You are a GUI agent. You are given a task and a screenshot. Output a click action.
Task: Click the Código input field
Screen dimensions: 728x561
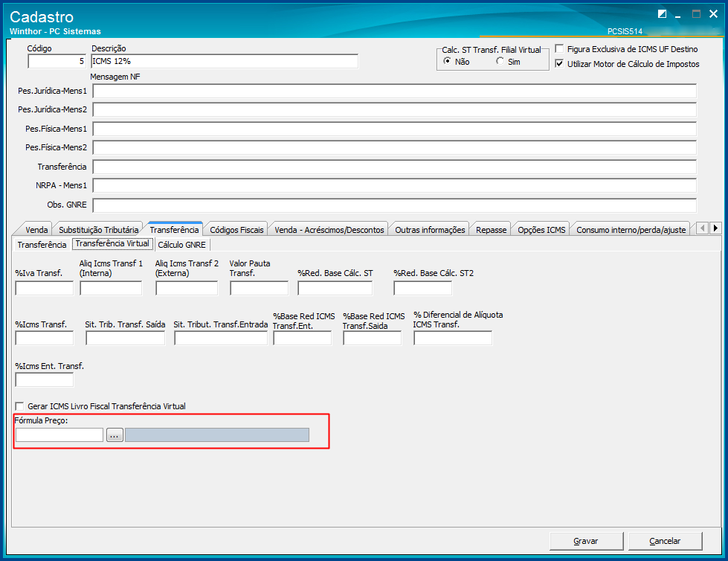57,61
